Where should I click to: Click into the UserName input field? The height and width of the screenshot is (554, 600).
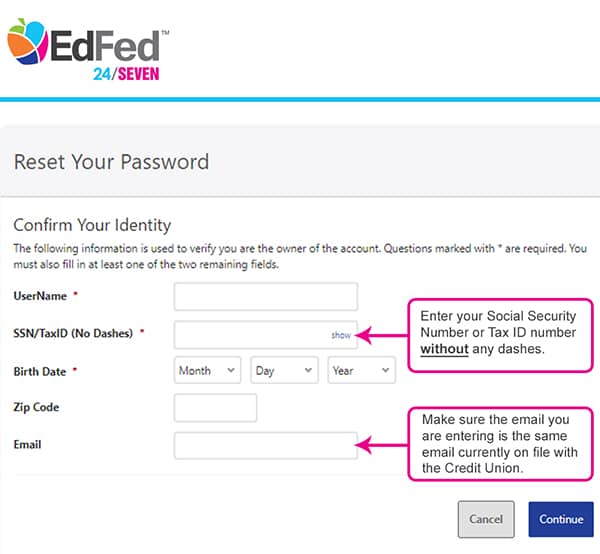click(265, 297)
